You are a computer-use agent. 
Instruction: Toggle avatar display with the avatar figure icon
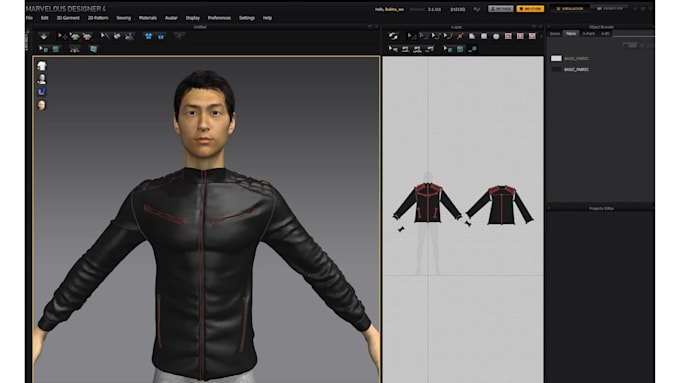tap(42, 79)
